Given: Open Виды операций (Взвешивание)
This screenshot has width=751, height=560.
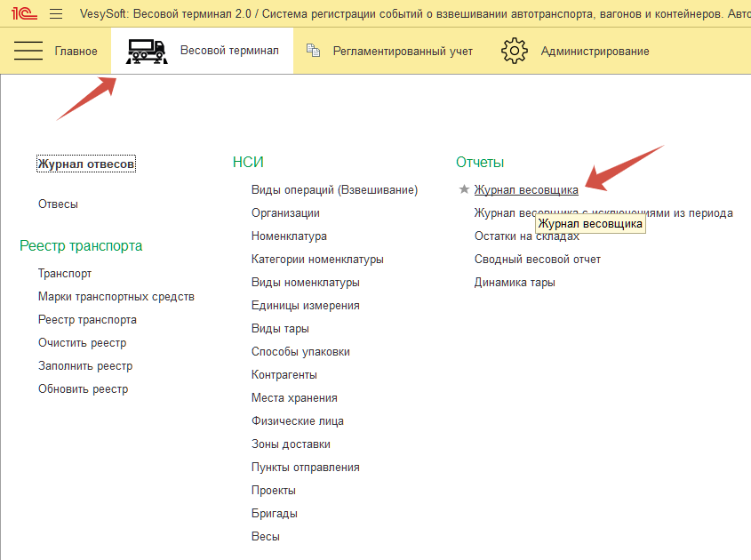Looking at the screenshot, I should [334, 189].
